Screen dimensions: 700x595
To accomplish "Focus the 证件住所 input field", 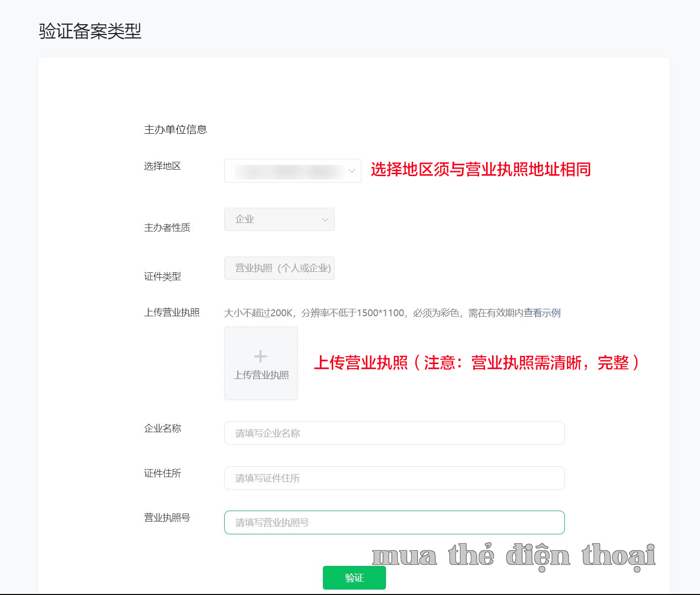I will point(394,478).
